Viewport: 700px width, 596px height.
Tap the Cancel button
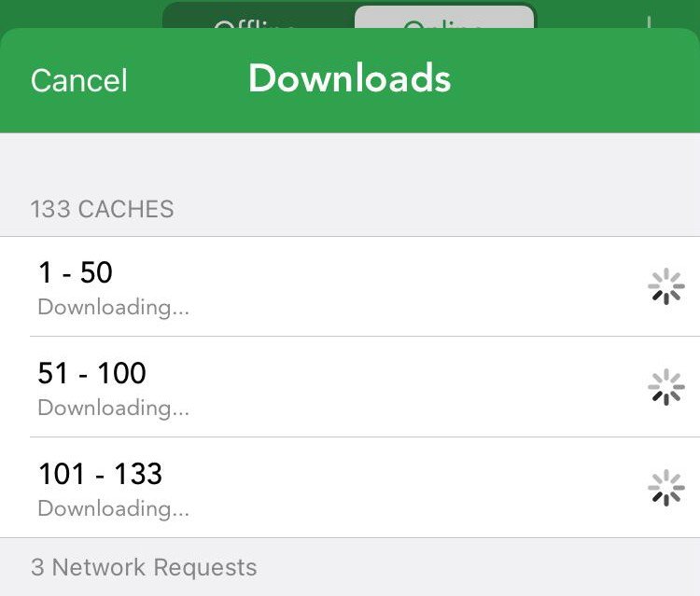click(79, 81)
